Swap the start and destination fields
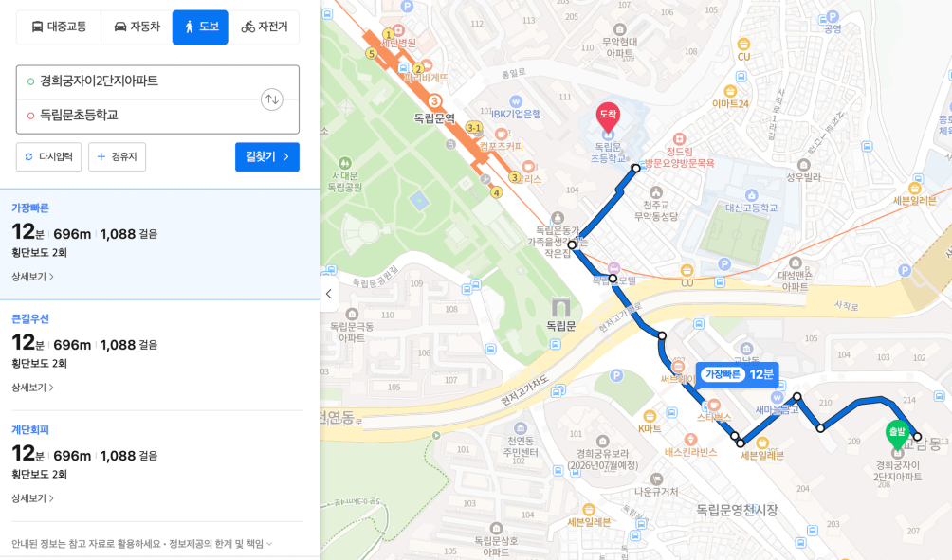The height and width of the screenshot is (560, 952). (272, 99)
